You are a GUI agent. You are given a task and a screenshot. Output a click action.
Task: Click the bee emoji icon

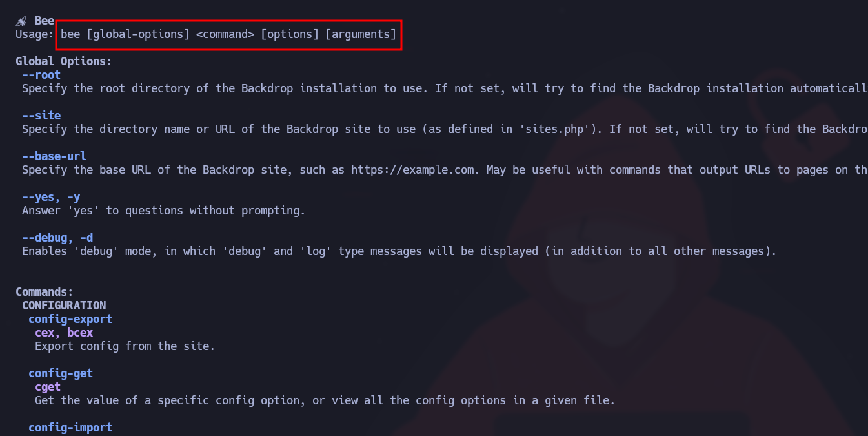click(x=21, y=21)
